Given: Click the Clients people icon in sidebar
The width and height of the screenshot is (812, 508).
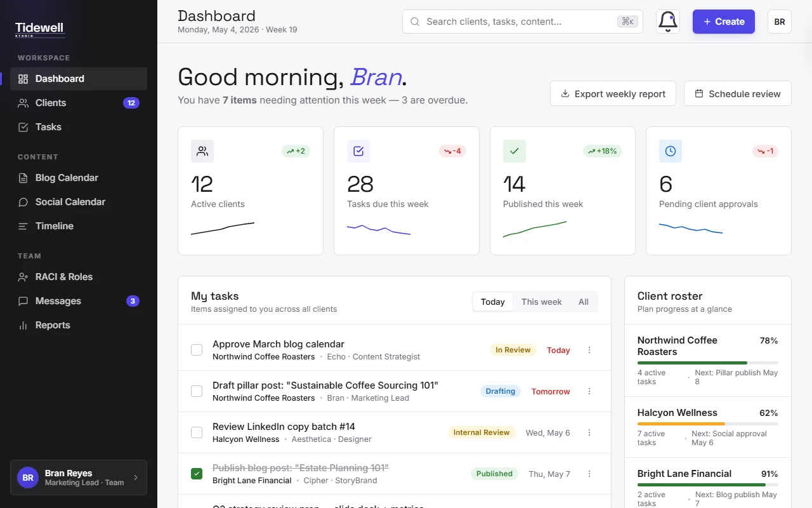Looking at the screenshot, I should 23,103.
